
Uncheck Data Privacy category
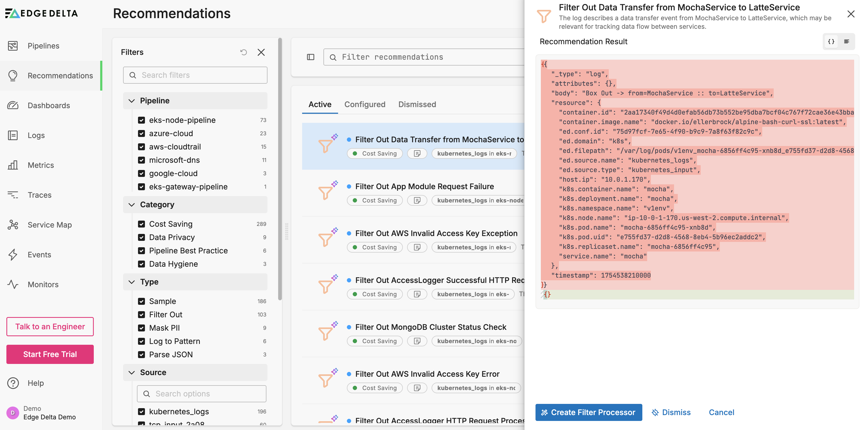click(141, 238)
